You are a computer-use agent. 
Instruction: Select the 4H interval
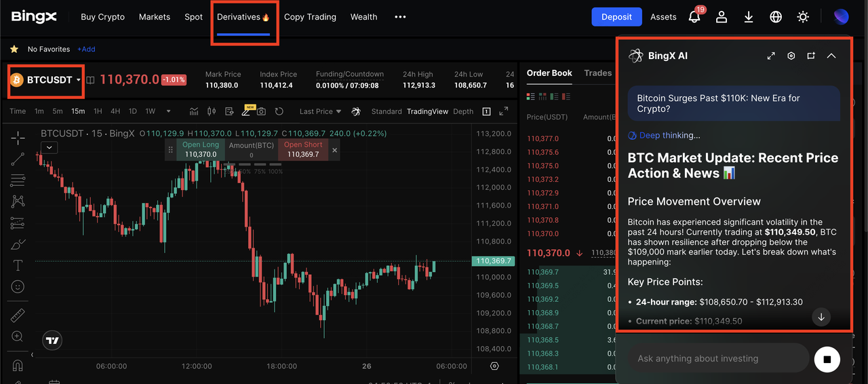click(115, 111)
